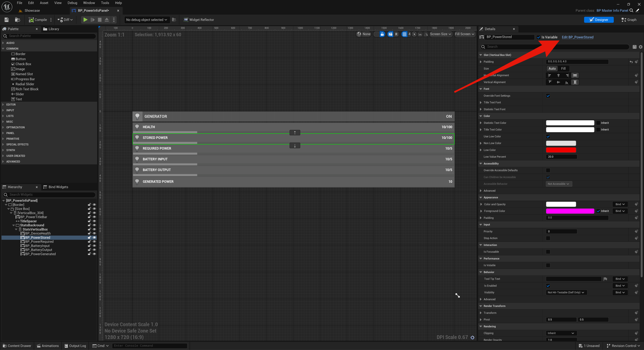644x350 pixels.
Task: Click localization preview globe icon
Action: 359,34
